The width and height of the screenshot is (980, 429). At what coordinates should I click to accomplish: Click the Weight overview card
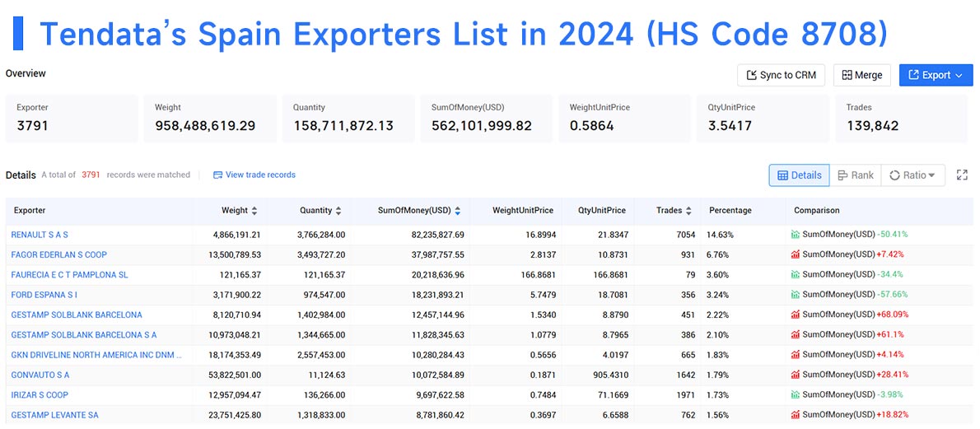[210, 119]
